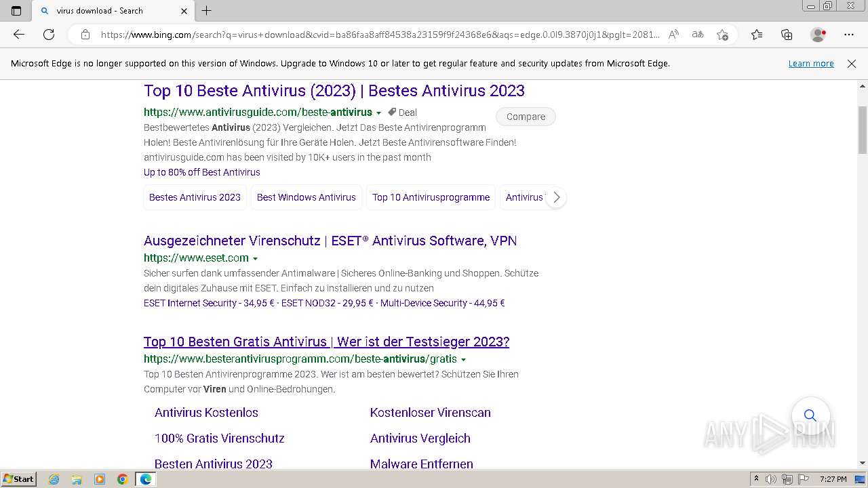Open tab actions menu icon
This screenshot has width=868, height=488.
(x=16, y=11)
